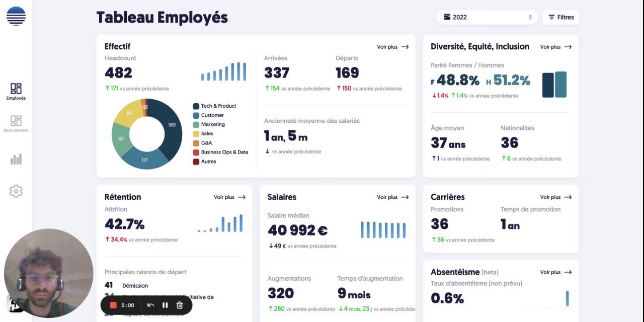Screen dimensions: 644x322
Task: Click the 117 segment of donut chart
Action: point(144,160)
